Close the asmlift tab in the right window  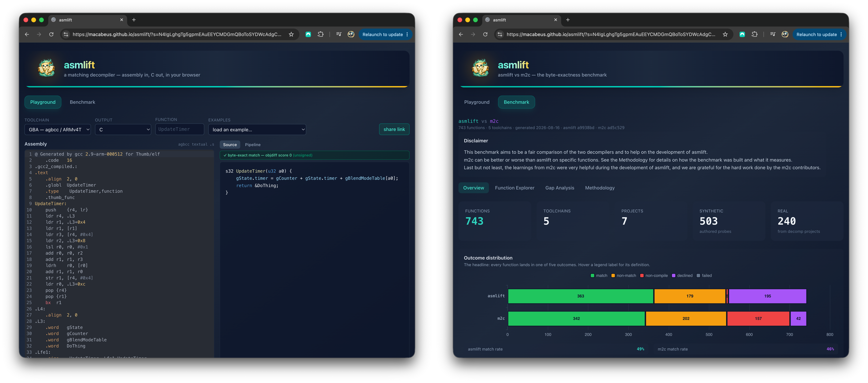(x=556, y=20)
